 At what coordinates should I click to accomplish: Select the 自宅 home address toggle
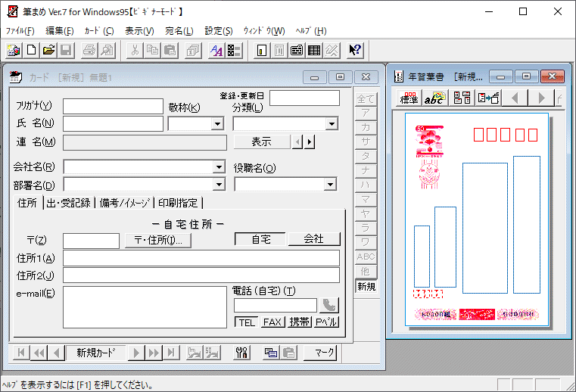pos(260,239)
